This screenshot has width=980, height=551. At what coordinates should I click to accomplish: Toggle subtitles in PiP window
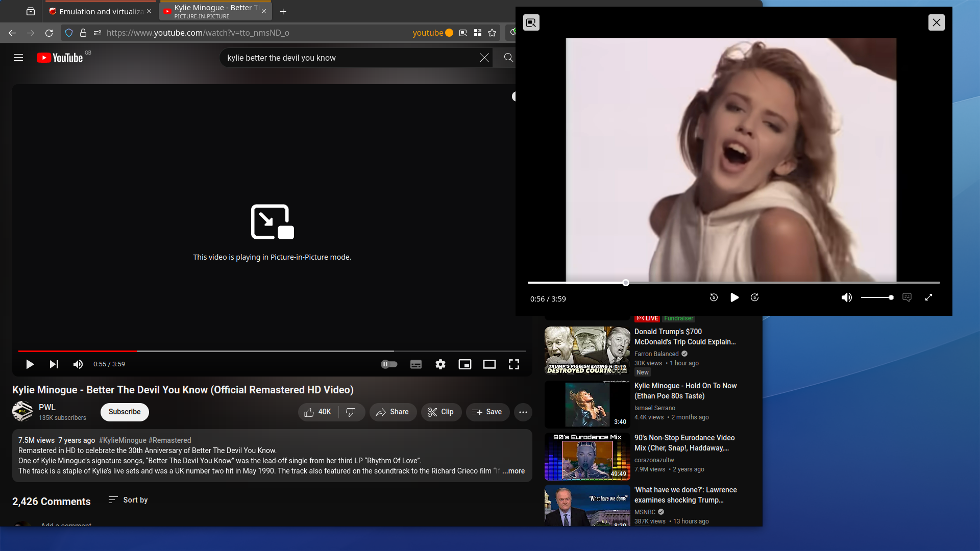coord(907,297)
